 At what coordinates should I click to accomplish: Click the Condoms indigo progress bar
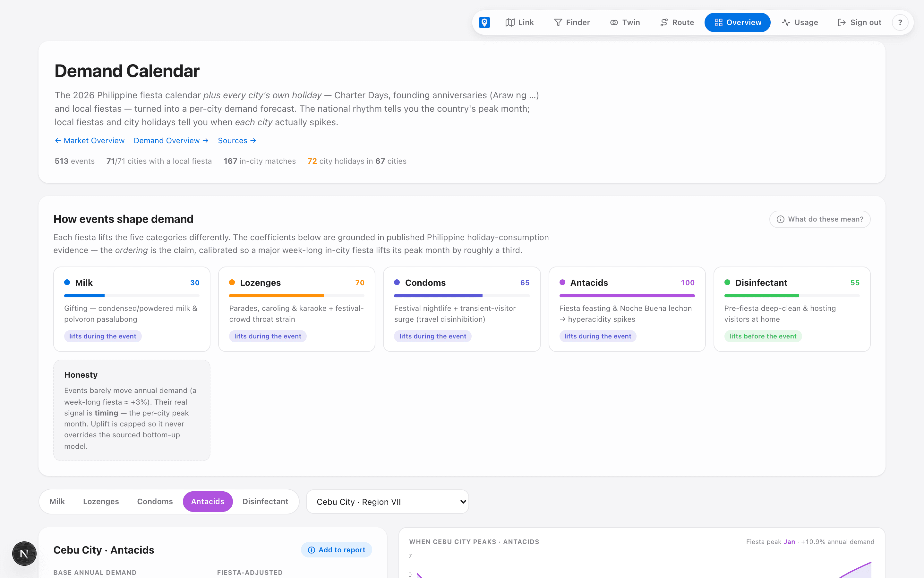click(462, 296)
